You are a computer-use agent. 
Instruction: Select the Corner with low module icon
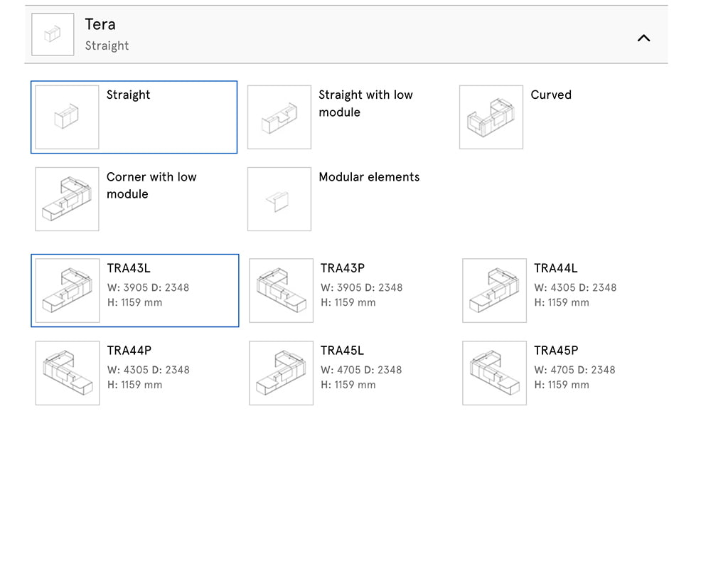(67, 199)
